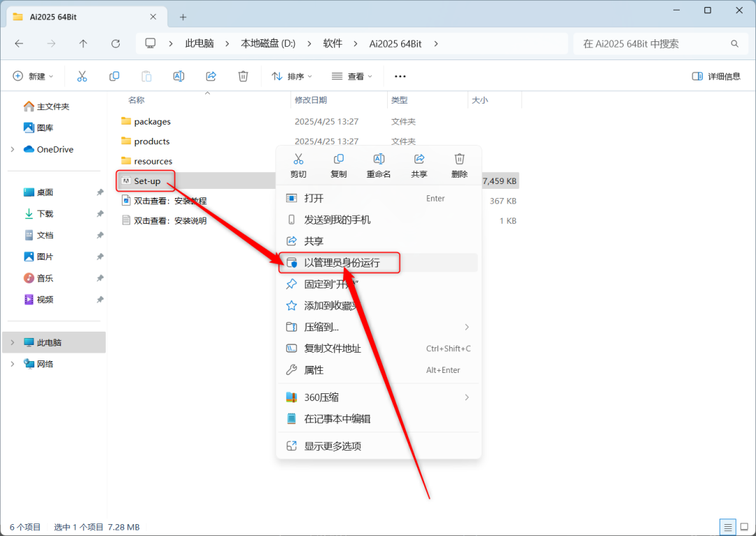Click the Refresh button by the address bar
The width and height of the screenshot is (756, 536).
[x=115, y=44]
